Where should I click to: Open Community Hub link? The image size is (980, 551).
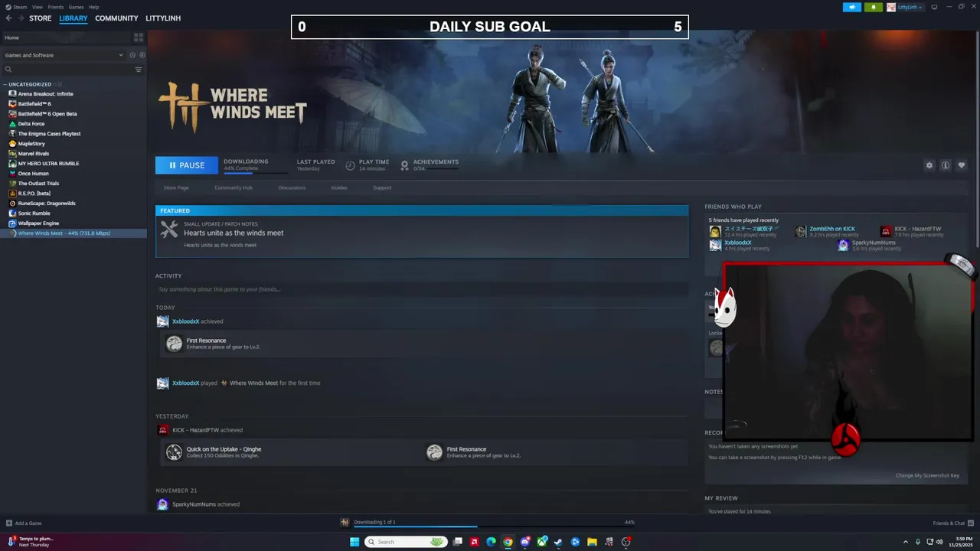[233, 187]
